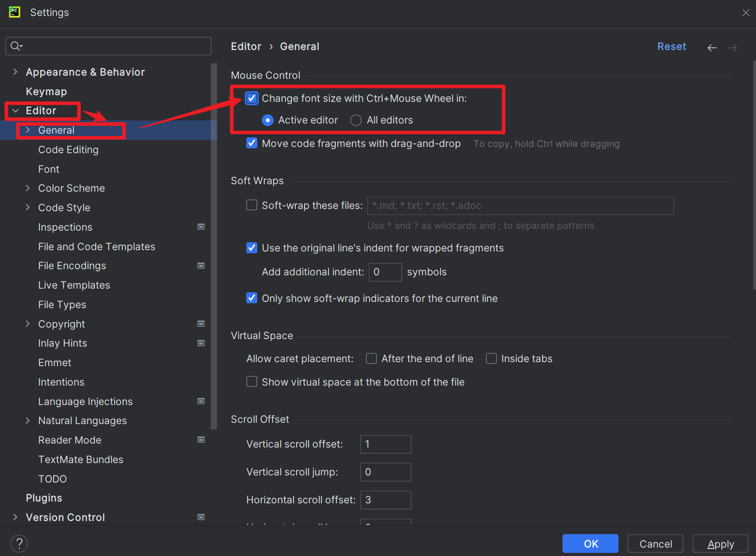Image resolution: width=756 pixels, height=556 pixels.
Task: Select the All editors radio button
Action: point(356,120)
